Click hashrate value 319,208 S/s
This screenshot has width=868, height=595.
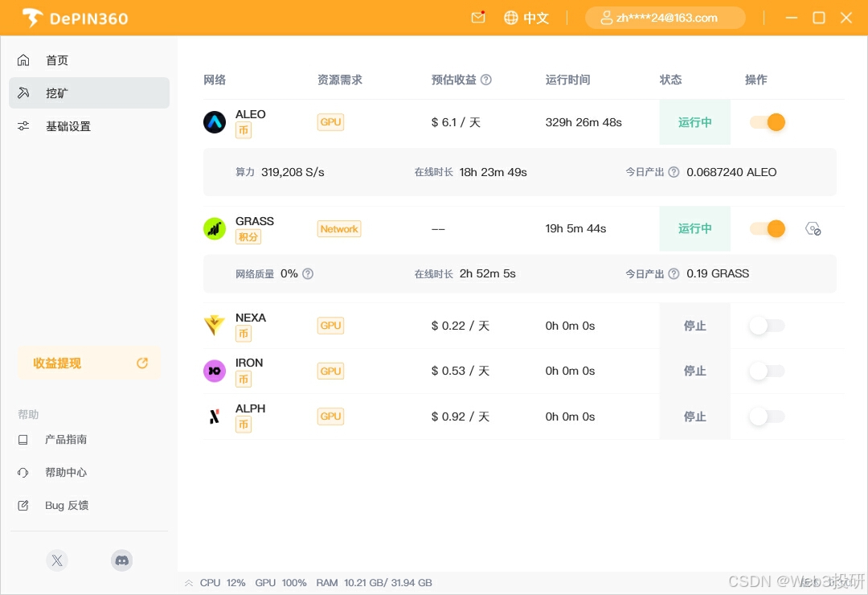click(293, 172)
